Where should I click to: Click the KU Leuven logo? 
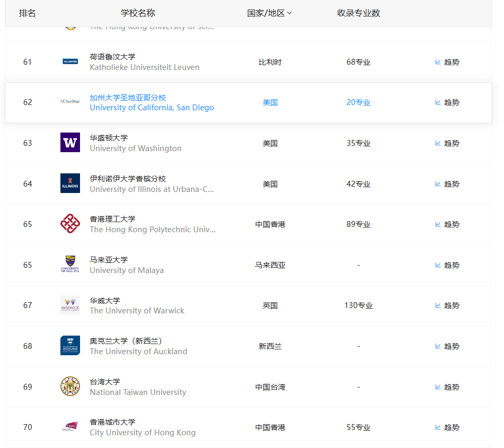pos(70,62)
